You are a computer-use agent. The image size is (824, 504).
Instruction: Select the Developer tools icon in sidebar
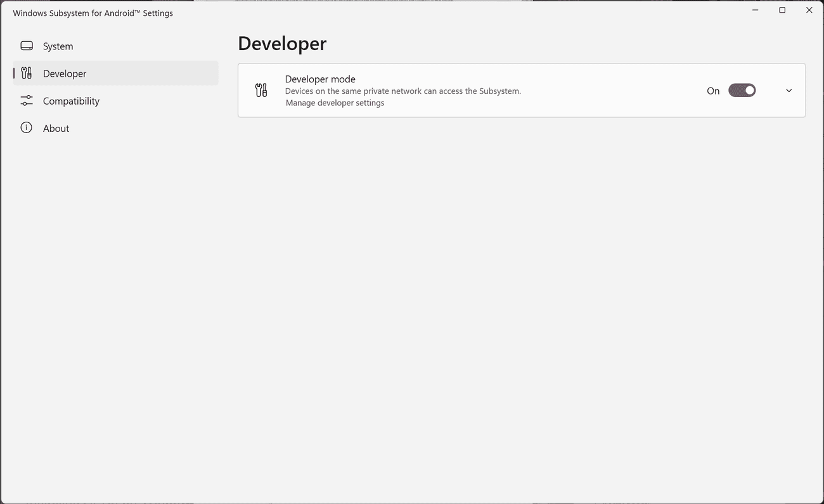(x=26, y=73)
